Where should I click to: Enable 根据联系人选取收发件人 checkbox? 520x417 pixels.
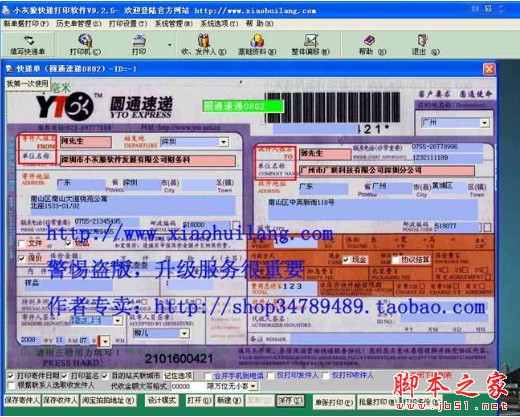(x=11, y=386)
